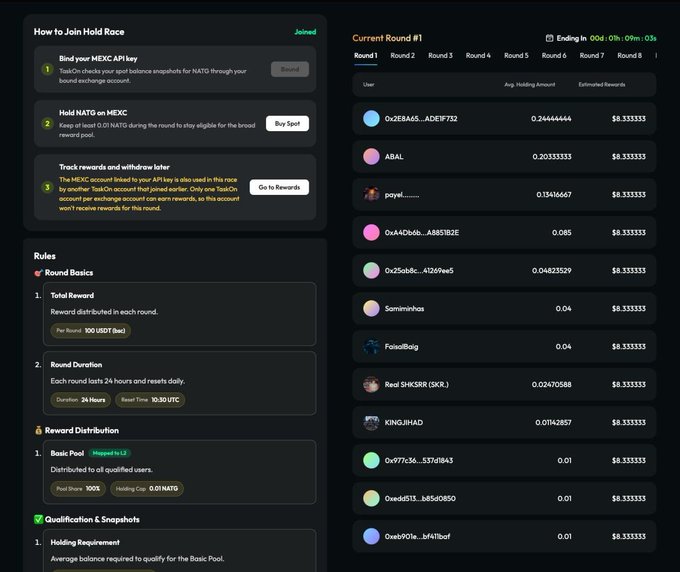Click Current Round #1 heading

387,38
